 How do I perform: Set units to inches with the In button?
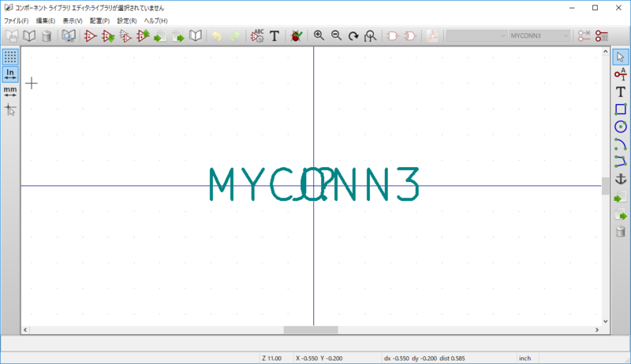[x=10, y=74]
